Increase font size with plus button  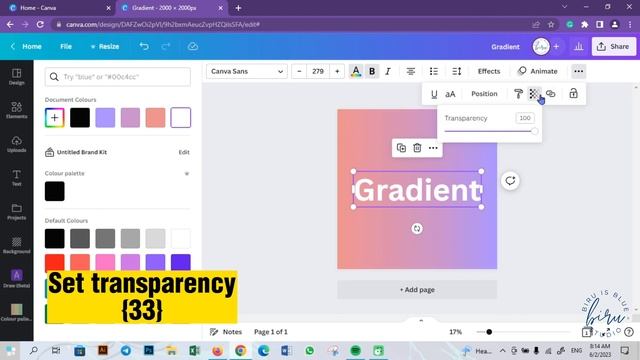[337, 71]
